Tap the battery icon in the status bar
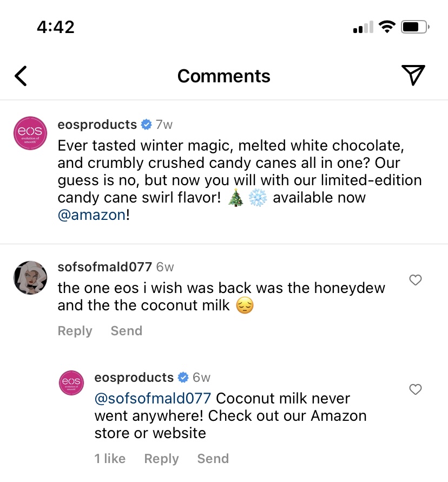The image size is (448, 482). tap(416, 27)
